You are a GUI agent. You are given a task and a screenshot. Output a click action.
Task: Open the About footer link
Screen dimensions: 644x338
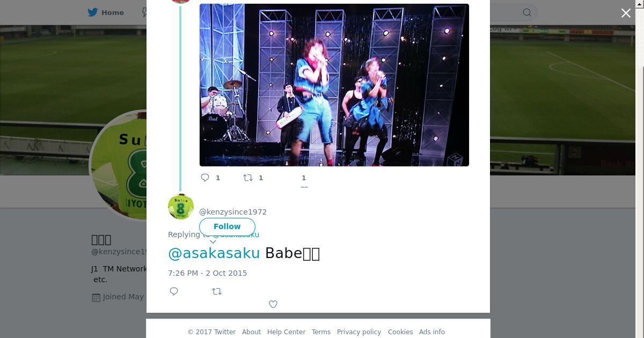251,332
